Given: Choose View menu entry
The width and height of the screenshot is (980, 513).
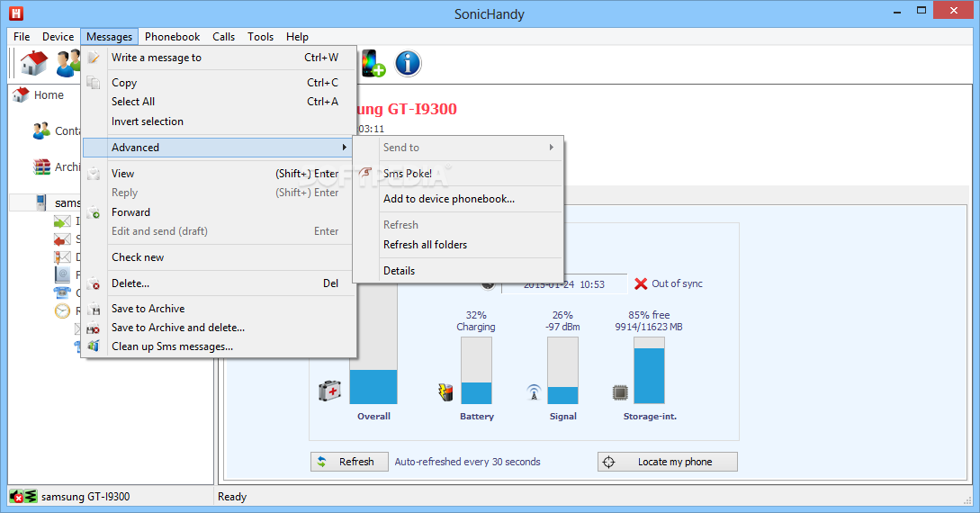Looking at the screenshot, I should pyautogui.click(x=219, y=174).
